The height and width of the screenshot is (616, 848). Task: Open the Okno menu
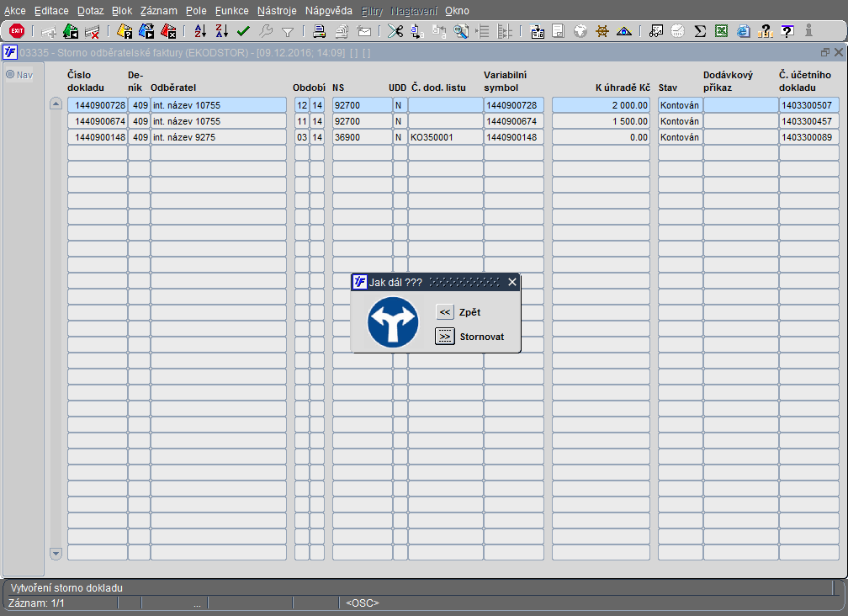[457, 11]
